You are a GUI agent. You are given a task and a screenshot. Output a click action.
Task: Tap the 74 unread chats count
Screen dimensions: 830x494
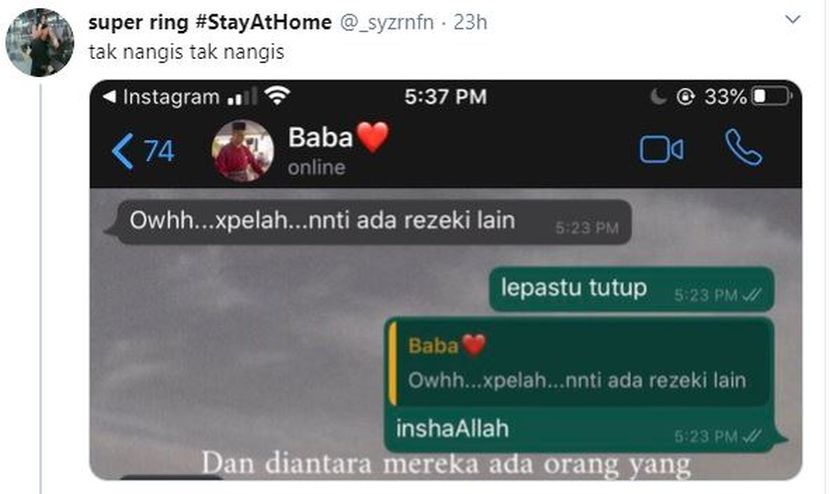click(x=159, y=151)
